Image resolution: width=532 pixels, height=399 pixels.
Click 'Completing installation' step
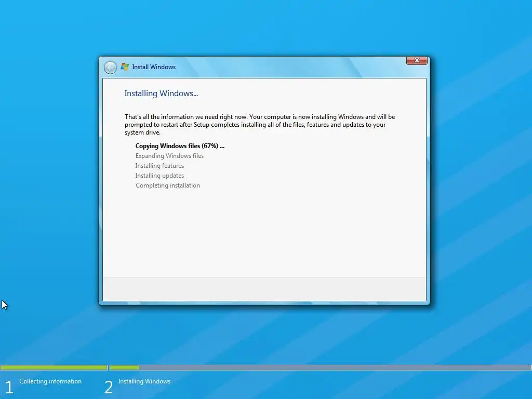pos(168,185)
